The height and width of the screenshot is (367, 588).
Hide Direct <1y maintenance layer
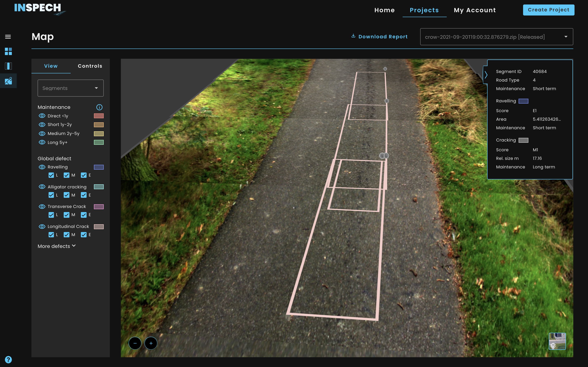tap(42, 116)
